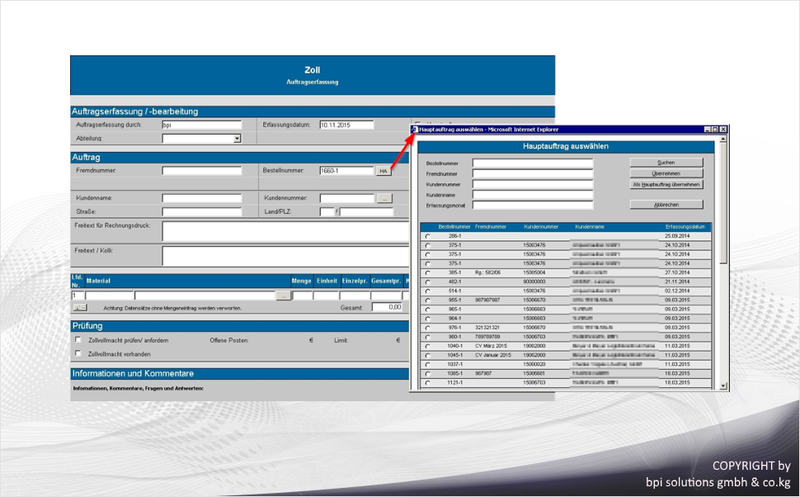This screenshot has height=497, width=800.
Task: Minimize the Hauptauftrag auswählen window
Action: pos(708,130)
